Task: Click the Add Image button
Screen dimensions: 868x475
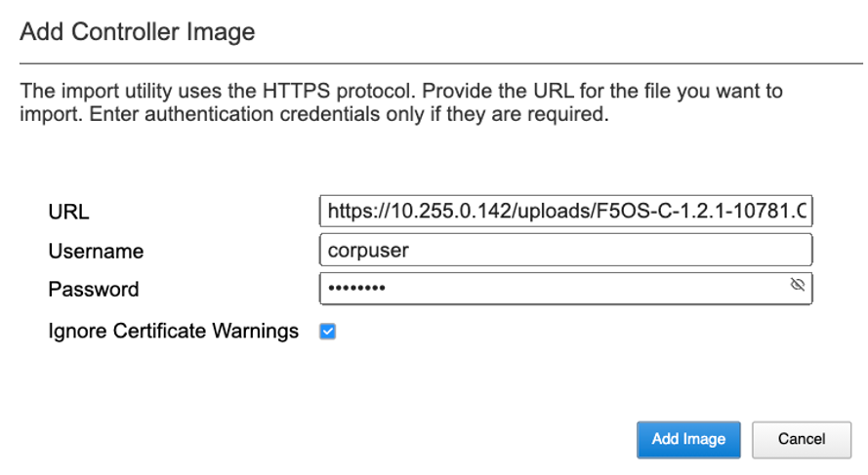Action: tap(688, 440)
